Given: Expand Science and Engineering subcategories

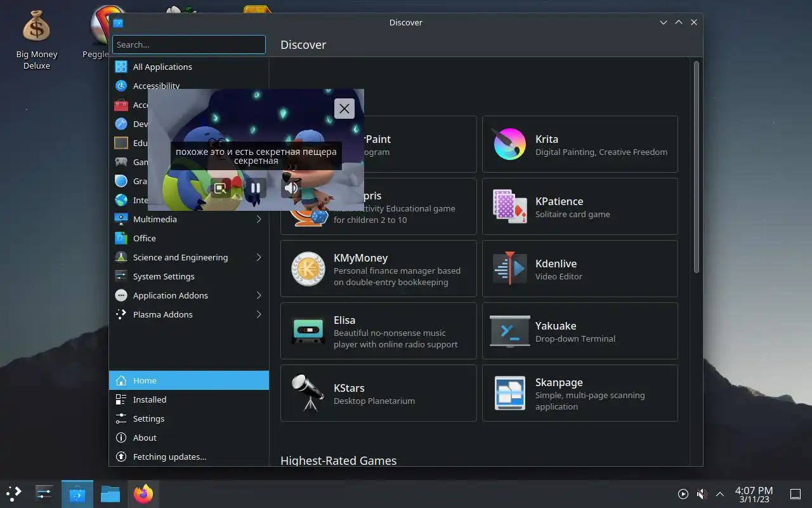Looking at the screenshot, I should coord(259,257).
